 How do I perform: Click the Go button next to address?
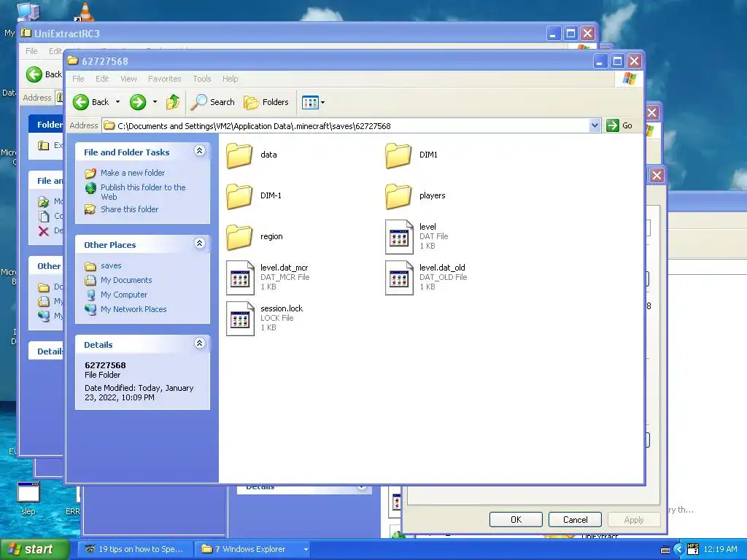619,125
